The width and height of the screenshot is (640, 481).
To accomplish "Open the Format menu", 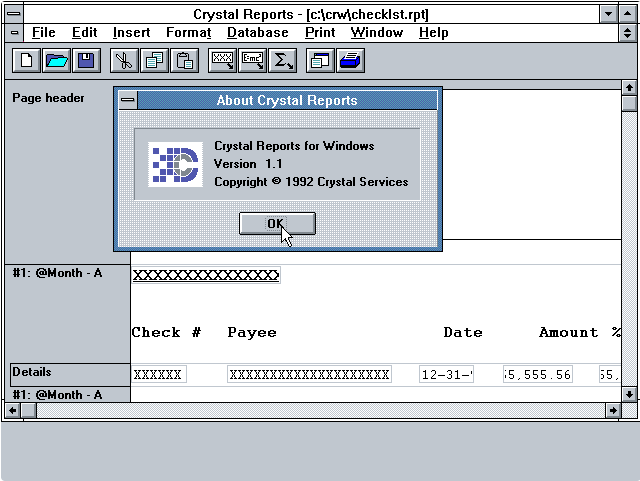I will pos(189,33).
